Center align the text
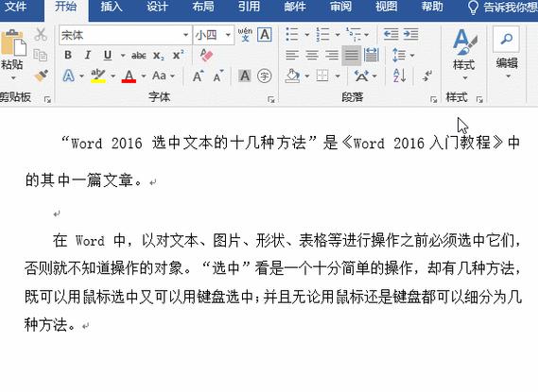The height and width of the screenshot is (392, 538). (x=312, y=55)
